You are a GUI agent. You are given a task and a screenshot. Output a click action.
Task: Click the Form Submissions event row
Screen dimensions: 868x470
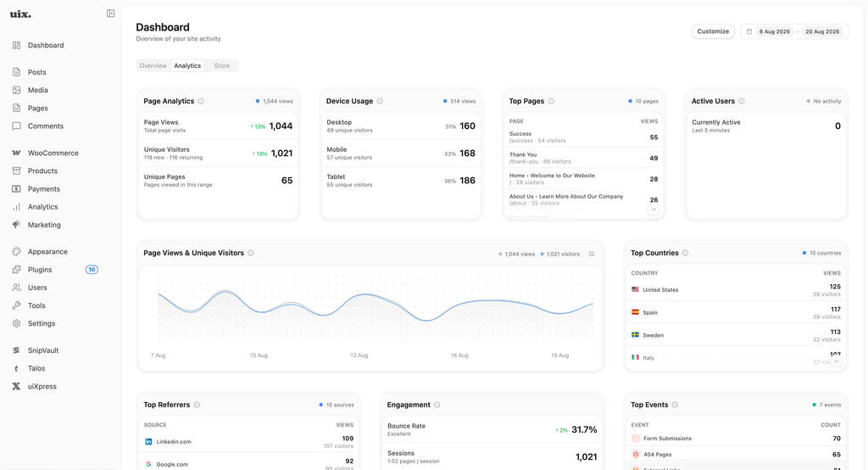click(x=736, y=439)
